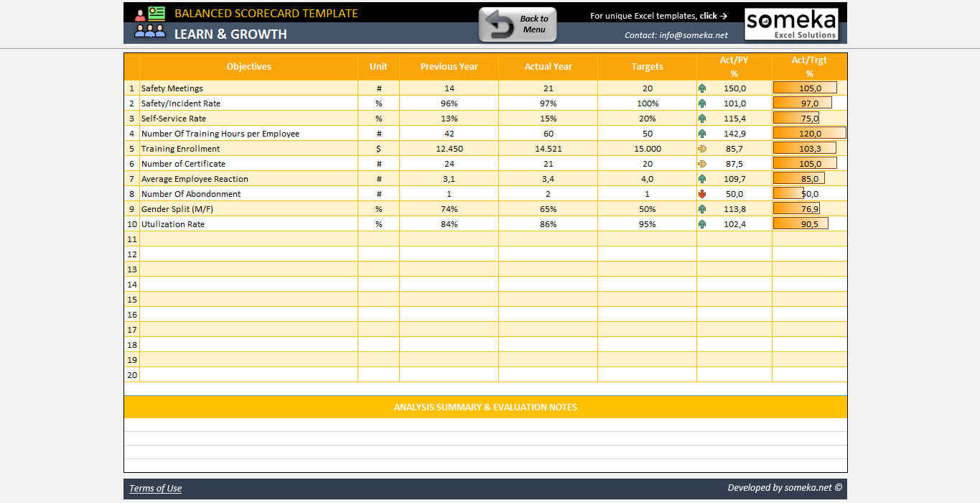The image size is (980, 503).
Task: Click the 120,0 bar for Training Hours row
Action: (808, 132)
